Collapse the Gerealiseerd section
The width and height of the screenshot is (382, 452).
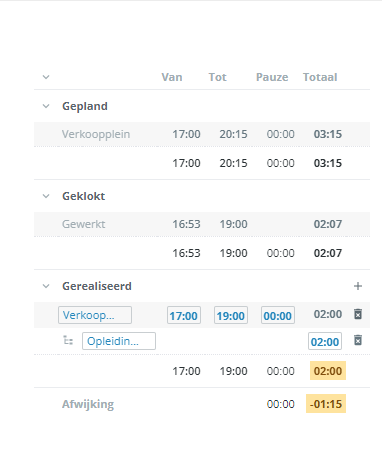point(46,286)
